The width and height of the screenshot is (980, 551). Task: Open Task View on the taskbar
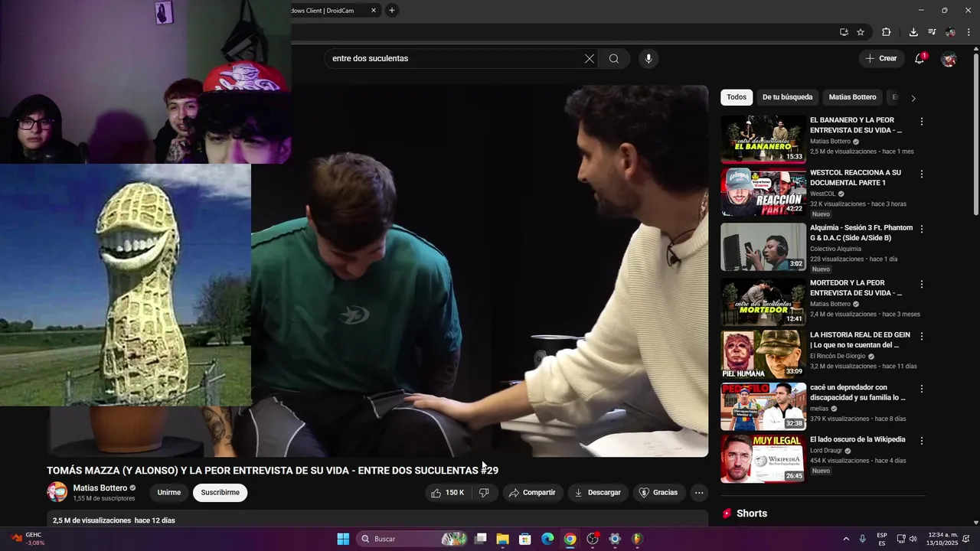[x=480, y=539]
